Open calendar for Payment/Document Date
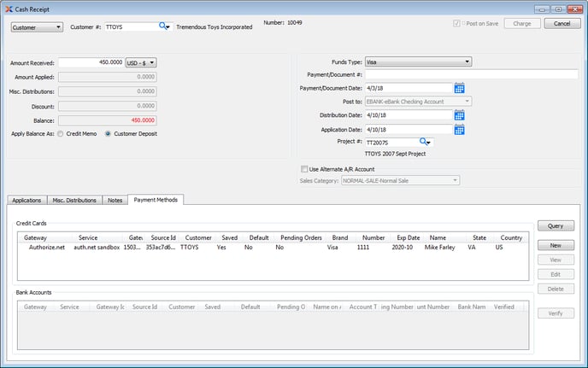This screenshot has height=368, width=588. tap(459, 88)
